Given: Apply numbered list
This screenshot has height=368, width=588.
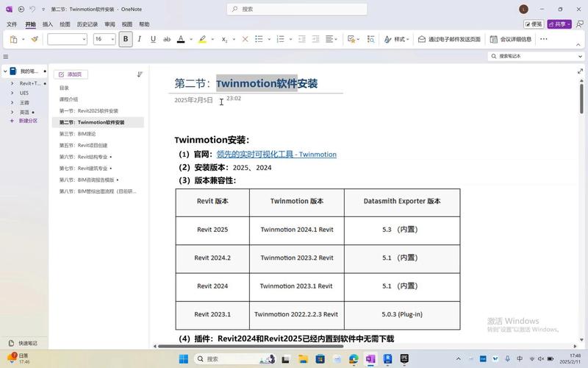Looking at the screenshot, I should pos(280,39).
